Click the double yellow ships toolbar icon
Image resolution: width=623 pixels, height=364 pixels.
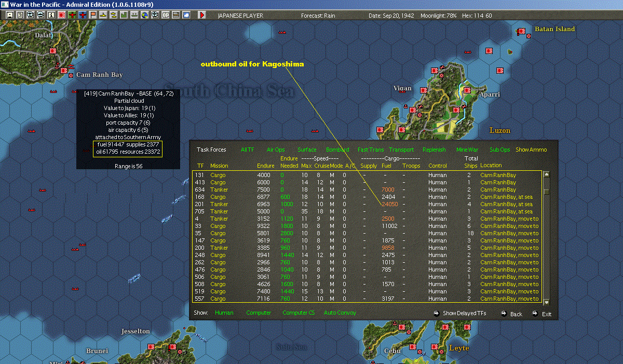coord(114,15)
